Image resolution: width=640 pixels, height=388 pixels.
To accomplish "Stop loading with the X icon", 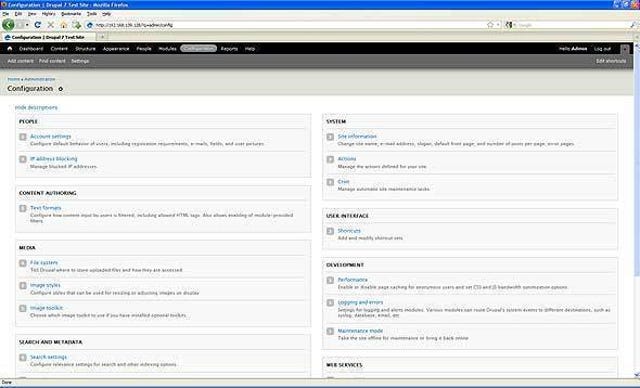I will click(51, 25).
